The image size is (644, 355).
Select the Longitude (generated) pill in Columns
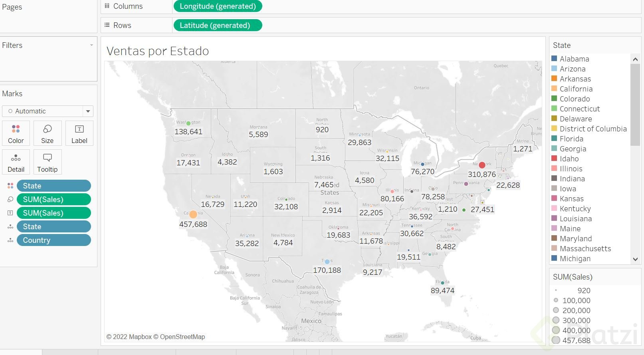click(x=218, y=6)
